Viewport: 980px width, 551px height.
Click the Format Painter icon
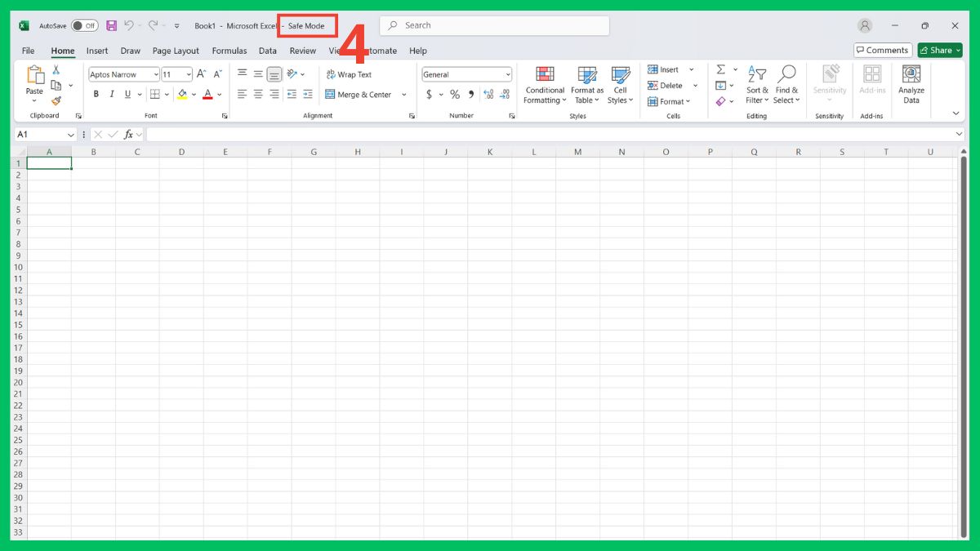[x=56, y=100]
